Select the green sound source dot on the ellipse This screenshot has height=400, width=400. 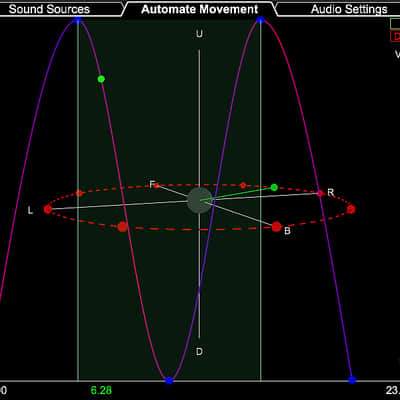click(274, 187)
